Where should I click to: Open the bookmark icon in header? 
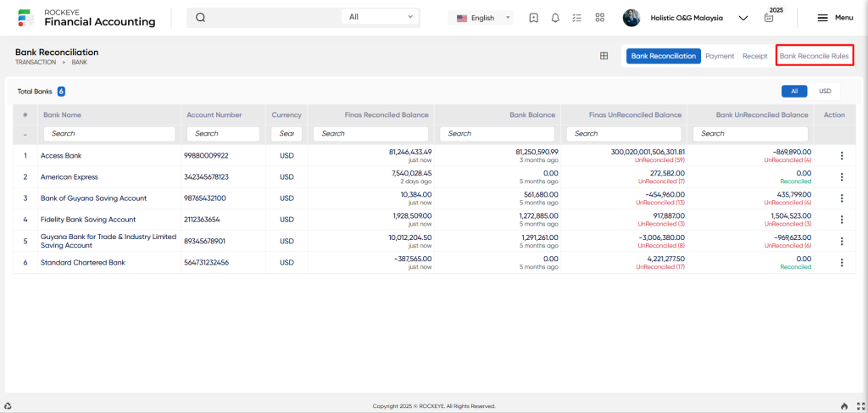pos(534,18)
